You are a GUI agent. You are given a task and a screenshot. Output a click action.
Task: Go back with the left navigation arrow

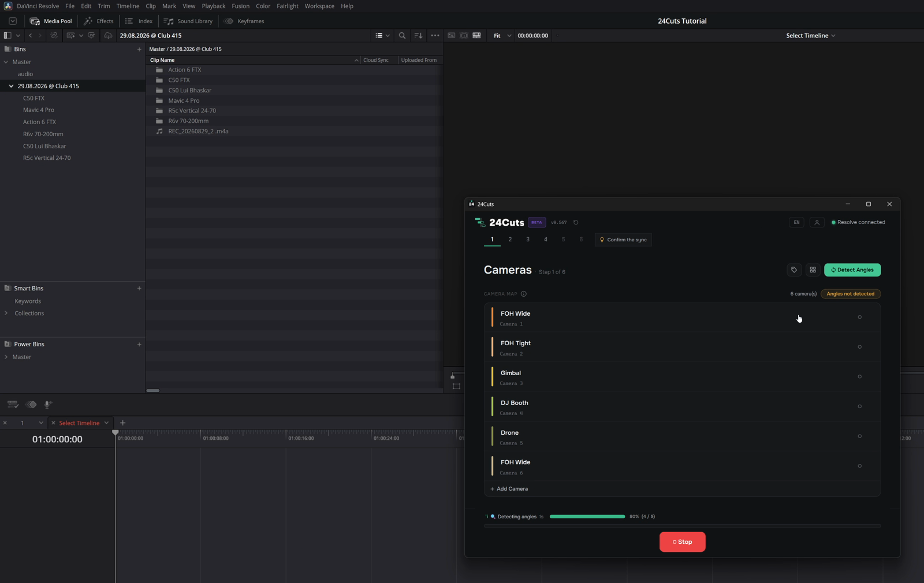point(31,36)
